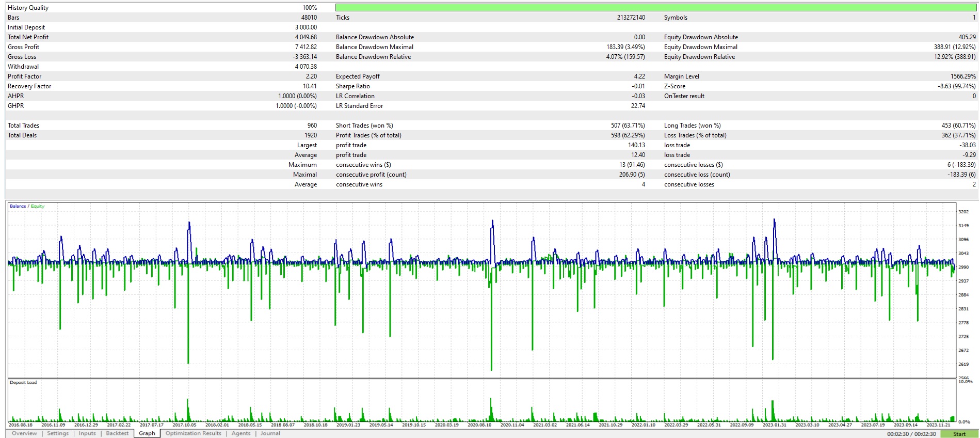This screenshot has width=980, height=438.
Task: Click the Equity Drawdown Maximal label
Action: point(700,47)
